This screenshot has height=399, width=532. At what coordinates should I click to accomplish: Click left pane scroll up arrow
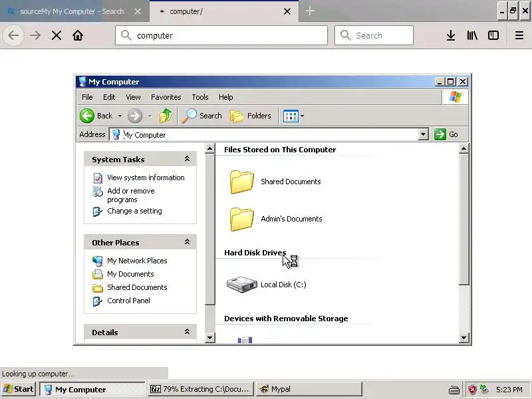click(x=210, y=148)
